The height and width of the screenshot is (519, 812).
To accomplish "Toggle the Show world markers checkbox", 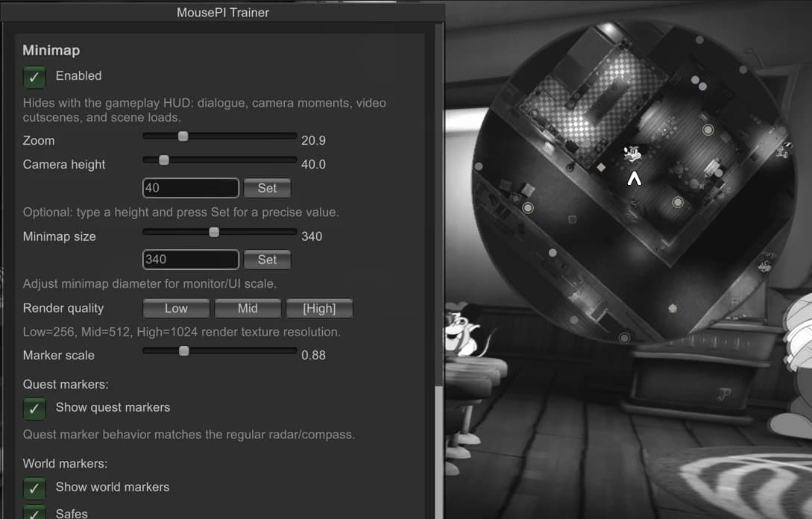I will coord(34,488).
